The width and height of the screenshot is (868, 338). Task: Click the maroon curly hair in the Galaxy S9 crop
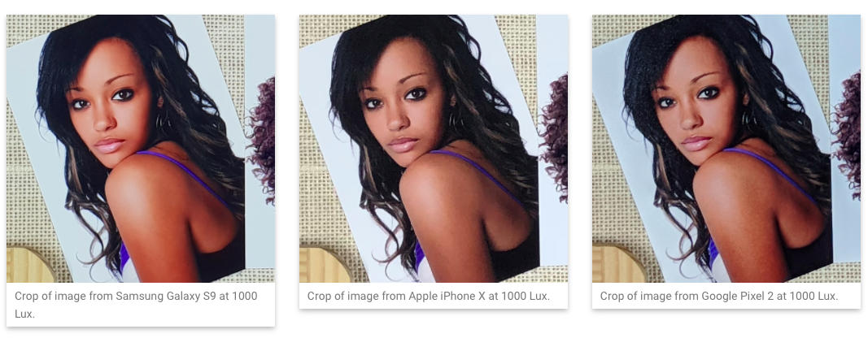tap(263, 138)
